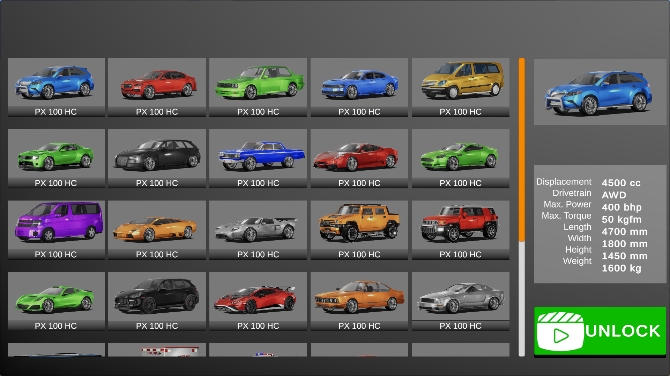Image resolution: width=670 pixels, height=376 pixels.
Task: Click the orange vertical scrollbar handle
Action: pos(522,150)
